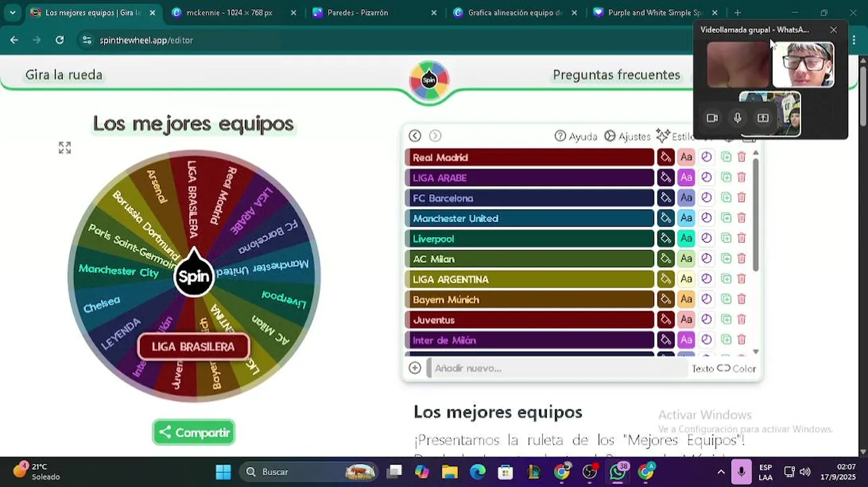Click the Compartir share button
The width and height of the screenshot is (868, 487).
[x=194, y=432]
